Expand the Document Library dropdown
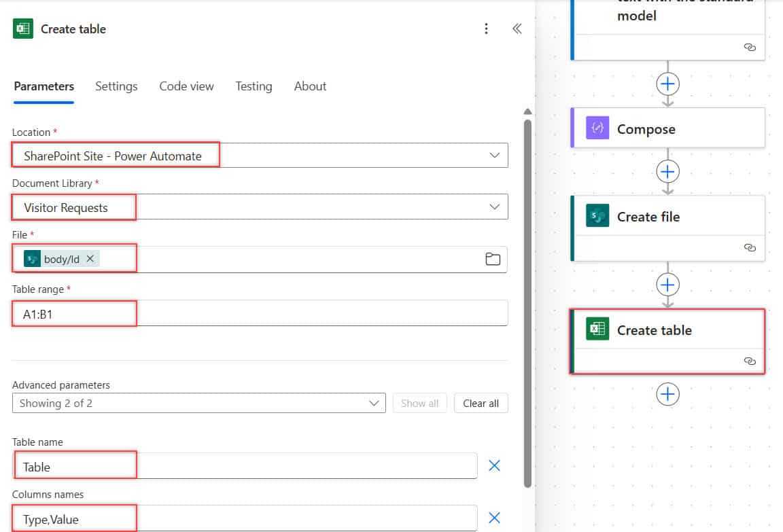 coord(494,207)
